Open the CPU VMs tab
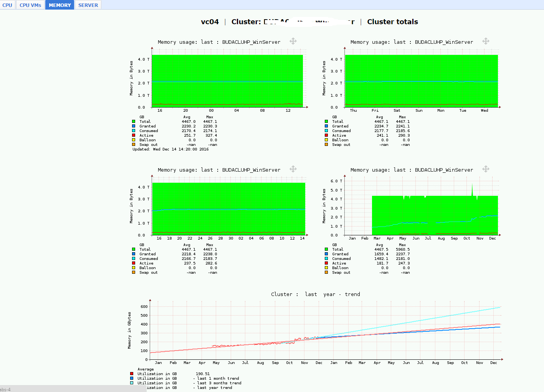This screenshot has height=392, width=544. (30, 5)
